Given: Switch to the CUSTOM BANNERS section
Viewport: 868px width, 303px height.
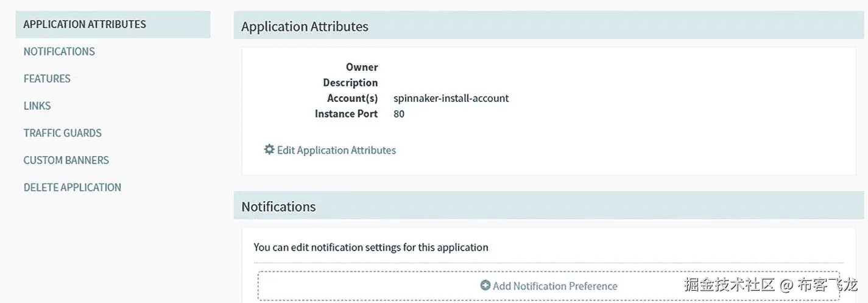Looking at the screenshot, I should 66,160.
